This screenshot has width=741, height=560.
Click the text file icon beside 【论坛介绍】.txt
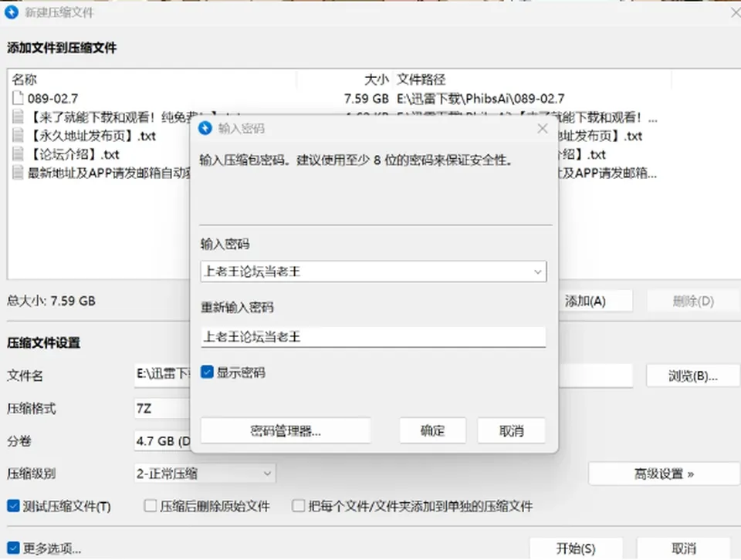(x=18, y=154)
